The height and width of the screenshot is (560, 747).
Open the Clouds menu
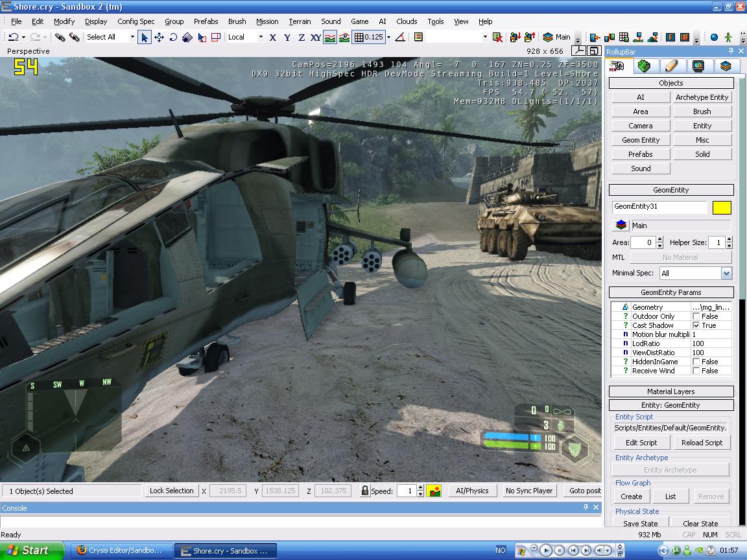click(407, 21)
